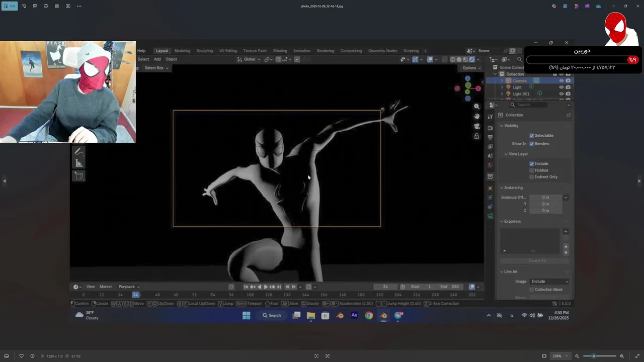Click the viewport pan hand icon
This screenshot has width=644, height=362.
(476, 116)
